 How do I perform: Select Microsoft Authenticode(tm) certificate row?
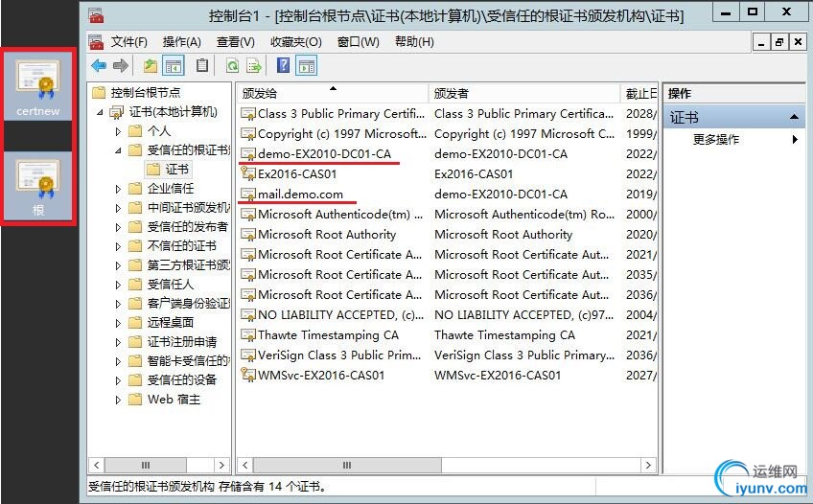pos(448,215)
